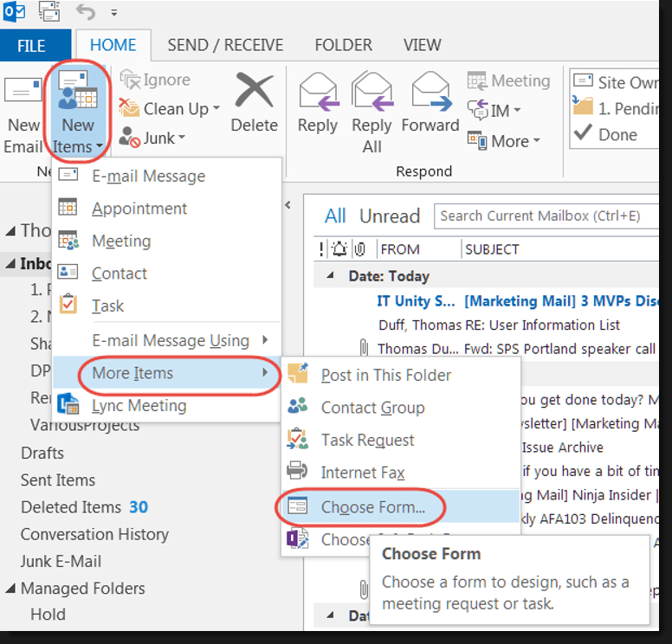Open the Customize Quick Access Toolbar arrow
Viewport: 672px width, 644px height.
click(114, 13)
